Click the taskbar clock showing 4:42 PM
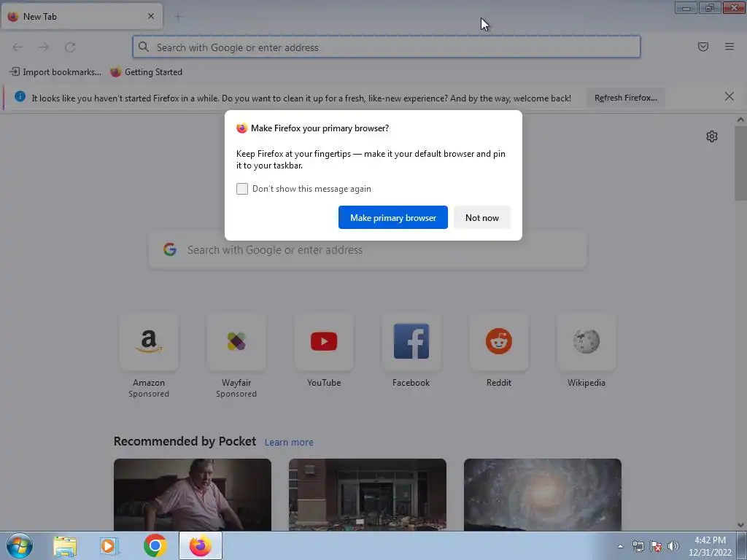The width and height of the screenshot is (747, 560). [710, 546]
